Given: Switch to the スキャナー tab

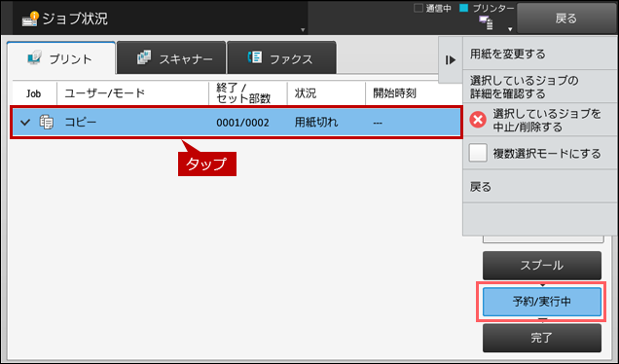Looking at the screenshot, I should pyautogui.click(x=171, y=57).
